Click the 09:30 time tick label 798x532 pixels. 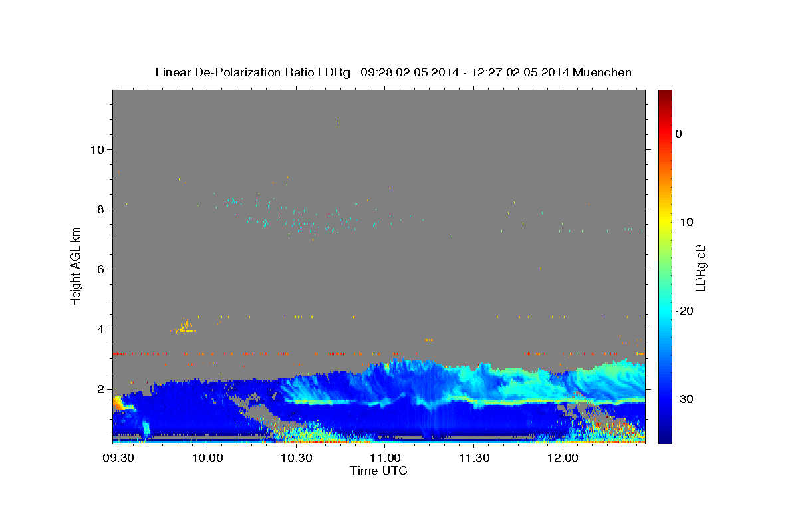click(119, 458)
